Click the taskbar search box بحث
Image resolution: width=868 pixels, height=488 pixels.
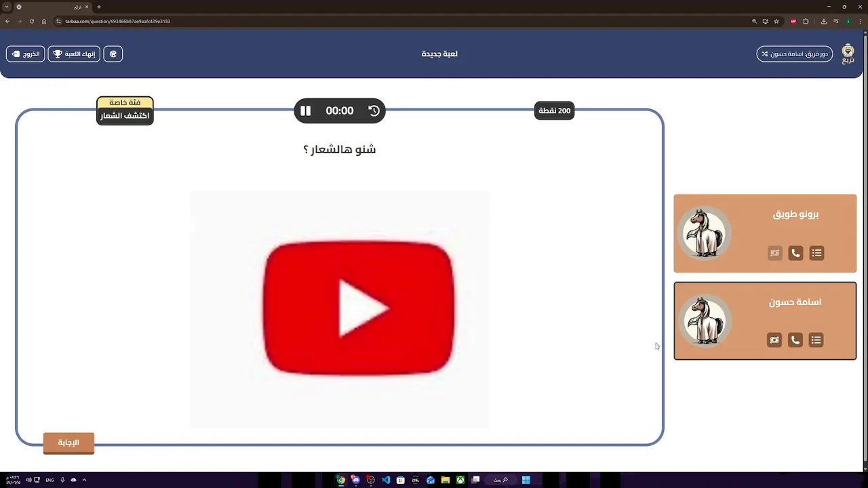click(500, 480)
